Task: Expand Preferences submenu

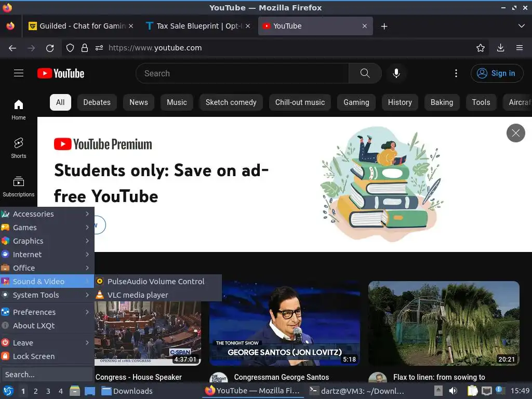Action: (47, 312)
